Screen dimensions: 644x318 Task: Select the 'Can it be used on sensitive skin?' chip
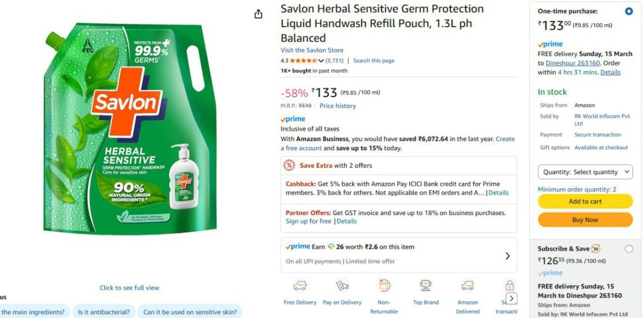coord(189,312)
